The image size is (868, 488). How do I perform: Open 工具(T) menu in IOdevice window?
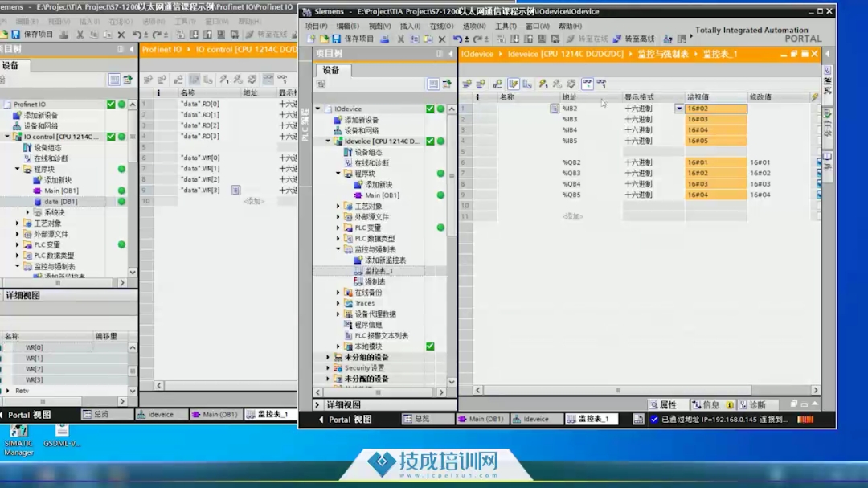click(x=506, y=26)
